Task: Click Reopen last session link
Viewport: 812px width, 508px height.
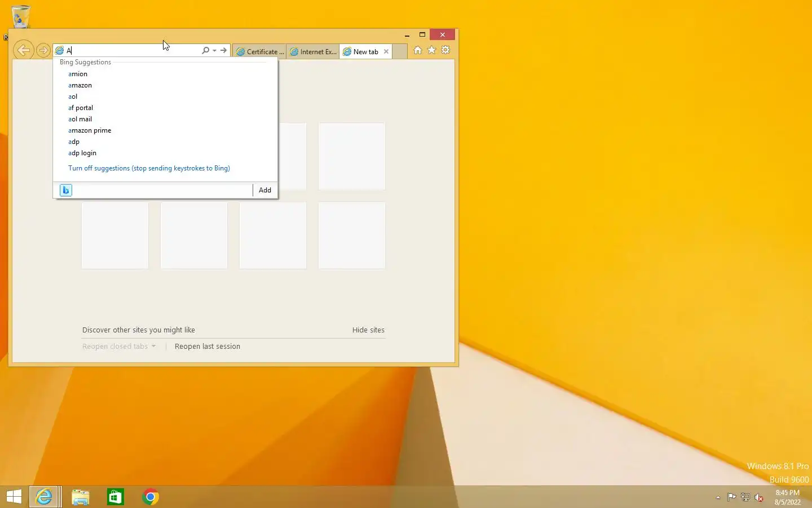Action: pyautogui.click(x=208, y=347)
